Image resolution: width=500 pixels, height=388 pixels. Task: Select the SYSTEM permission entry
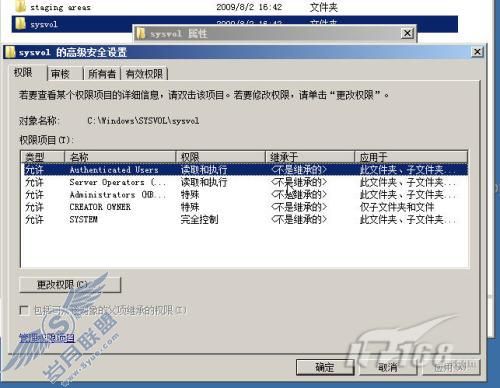tap(245, 219)
